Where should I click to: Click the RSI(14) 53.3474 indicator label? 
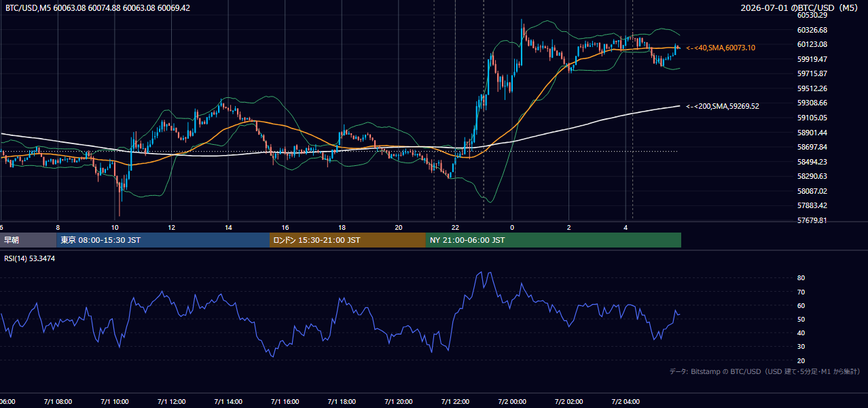[x=30, y=258]
